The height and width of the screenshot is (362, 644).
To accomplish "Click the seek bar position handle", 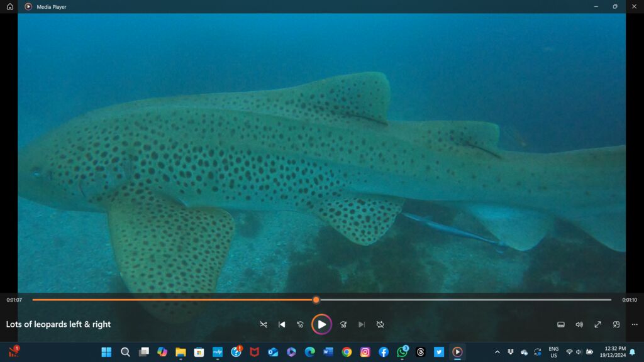I will pyautogui.click(x=316, y=300).
